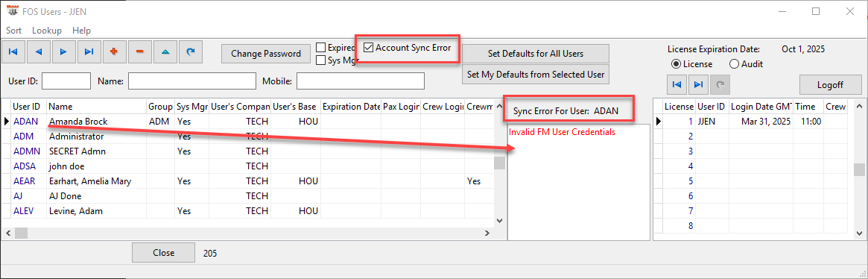Click the edit record up-triangle icon
Image resolution: width=868 pixels, height=279 pixels.
(x=165, y=51)
